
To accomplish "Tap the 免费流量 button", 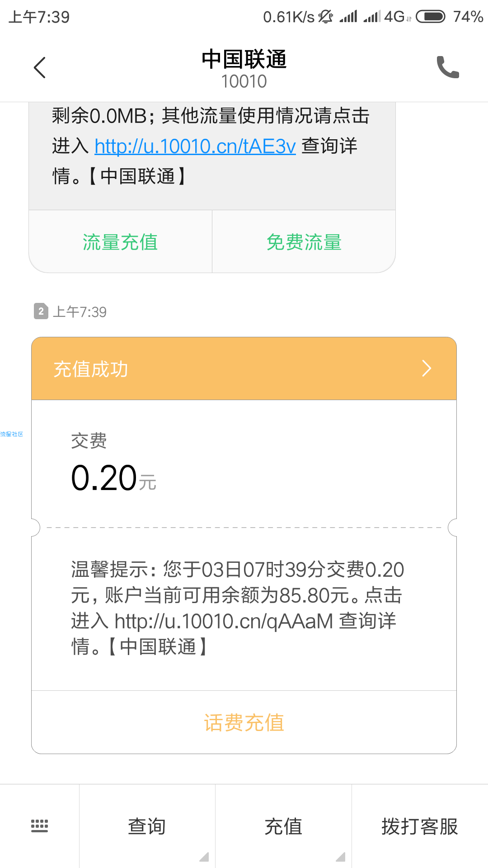I will click(x=304, y=242).
